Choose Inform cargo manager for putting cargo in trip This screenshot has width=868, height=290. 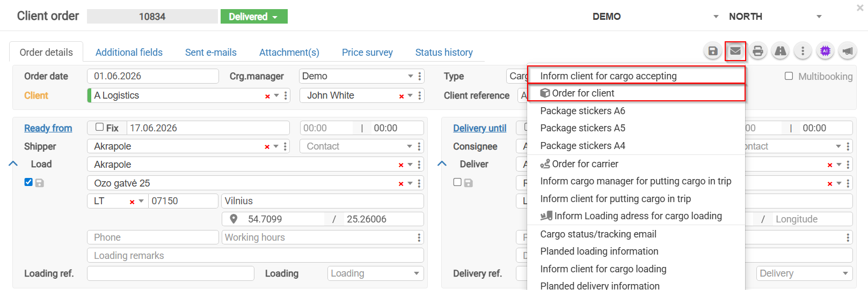coord(637,181)
